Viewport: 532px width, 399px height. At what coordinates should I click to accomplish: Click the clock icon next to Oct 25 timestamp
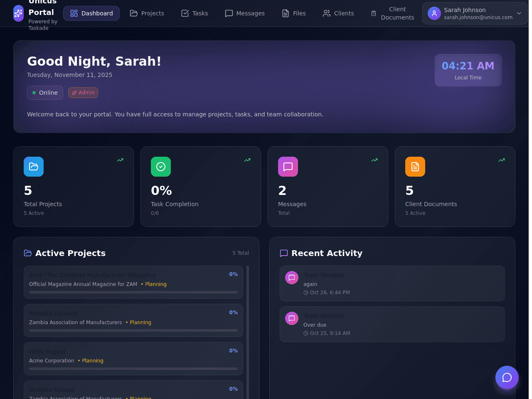coord(306,333)
